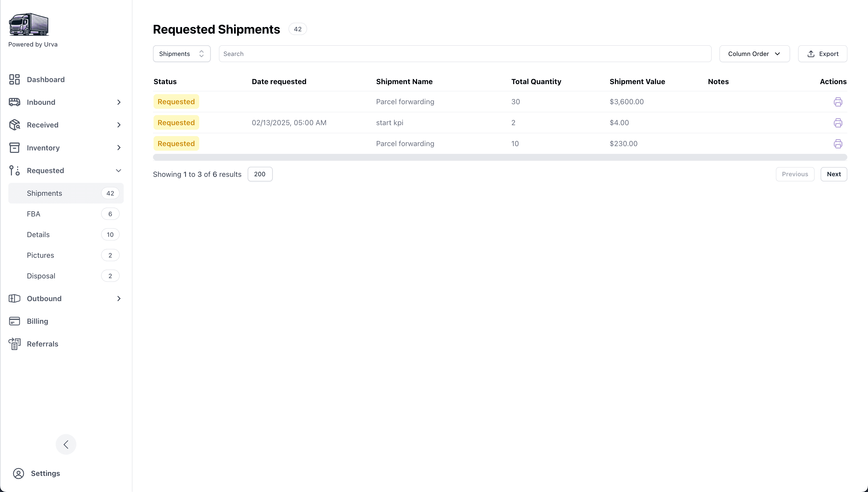Expand the Inbound menu chevron
Image resolution: width=868 pixels, height=492 pixels.
point(119,102)
